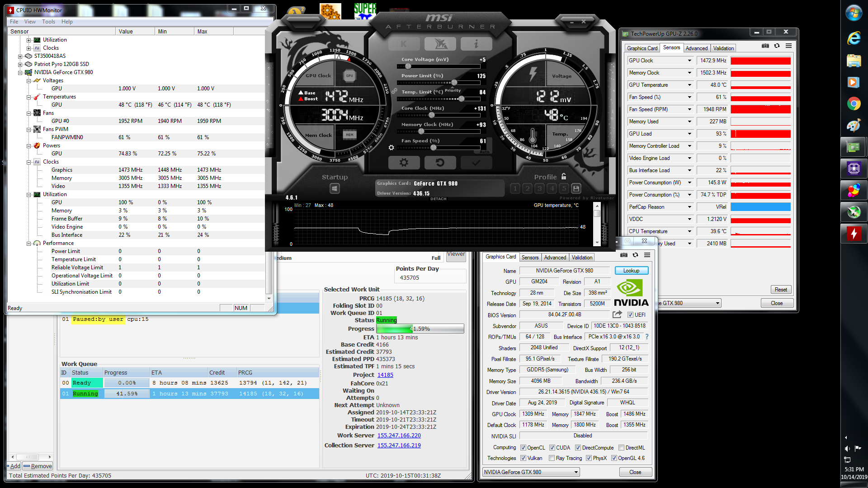868x488 pixels.
Task: Click the Lookup button in GPU-Z
Action: 631,271
